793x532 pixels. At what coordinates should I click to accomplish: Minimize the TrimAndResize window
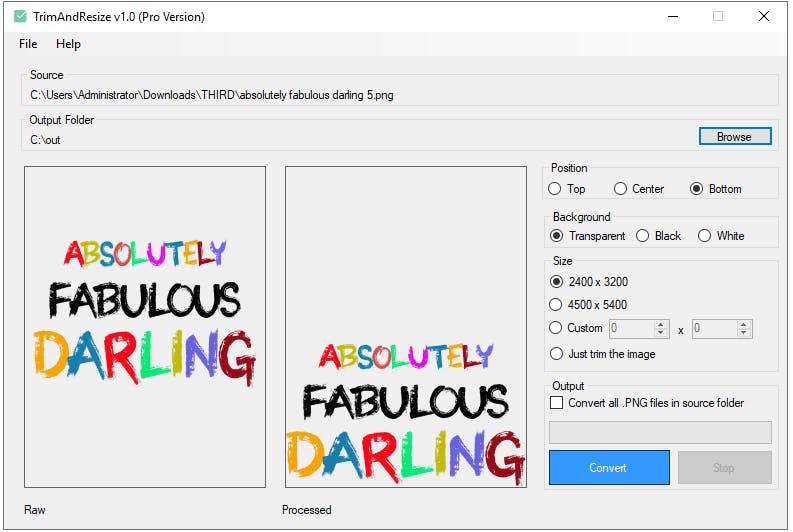673,17
